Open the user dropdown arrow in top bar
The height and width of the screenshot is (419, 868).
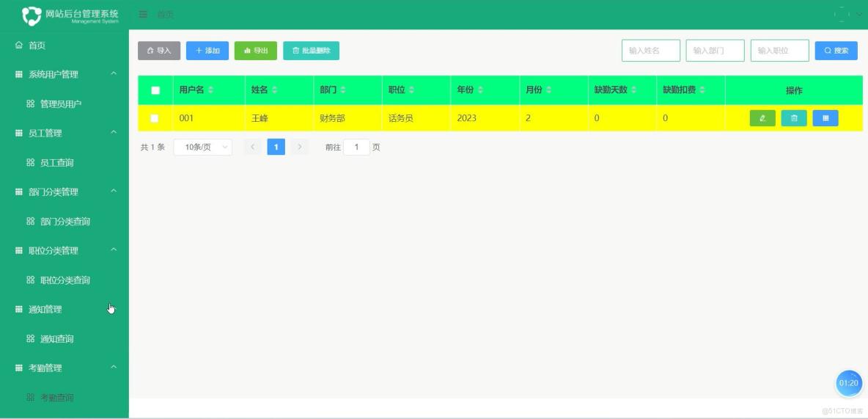(x=859, y=15)
